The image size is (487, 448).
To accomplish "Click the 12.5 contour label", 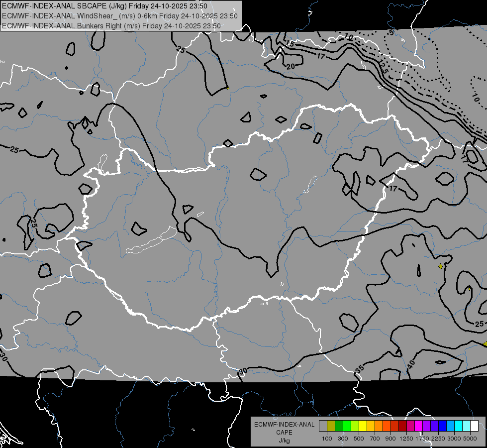I will pyautogui.click(x=383, y=67).
